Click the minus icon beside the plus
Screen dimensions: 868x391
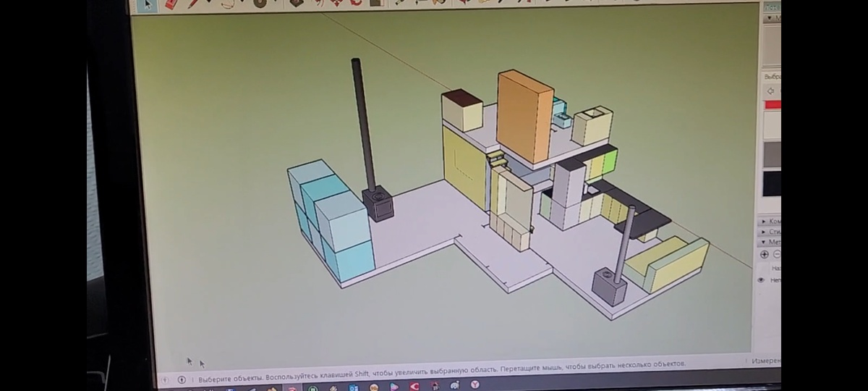(777, 254)
